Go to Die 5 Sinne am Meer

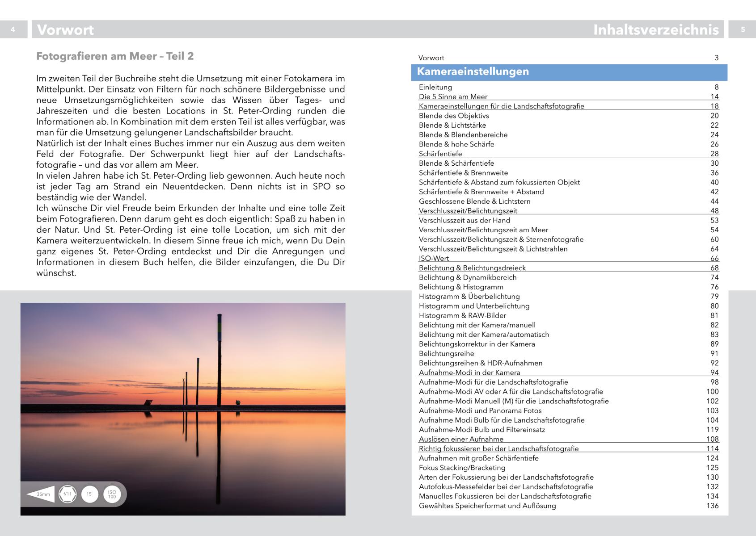453,97
